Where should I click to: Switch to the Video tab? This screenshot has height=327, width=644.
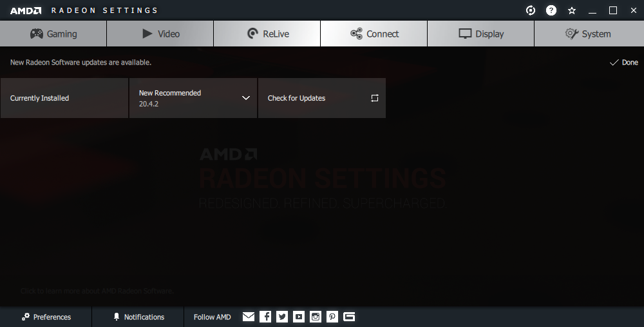click(x=160, y=34)
